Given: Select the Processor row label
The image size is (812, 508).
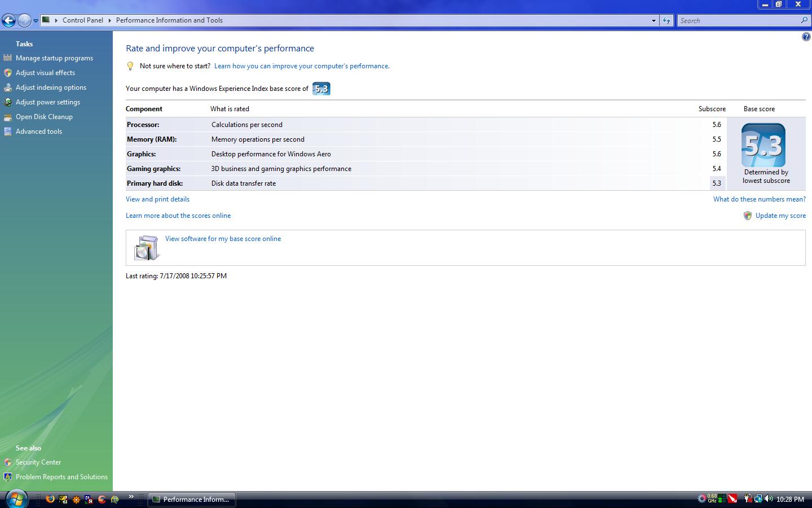Looking at the screenshot, I should click(143, 125).
